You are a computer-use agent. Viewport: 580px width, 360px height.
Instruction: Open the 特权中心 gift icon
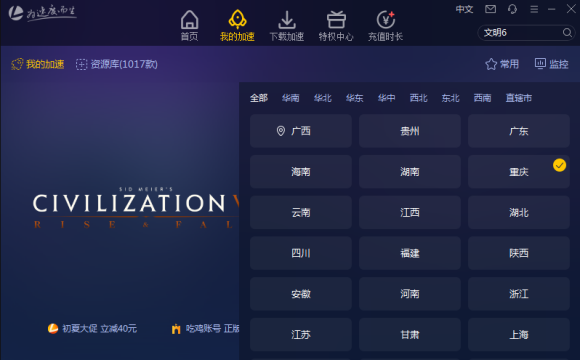[x=336, y=20]
